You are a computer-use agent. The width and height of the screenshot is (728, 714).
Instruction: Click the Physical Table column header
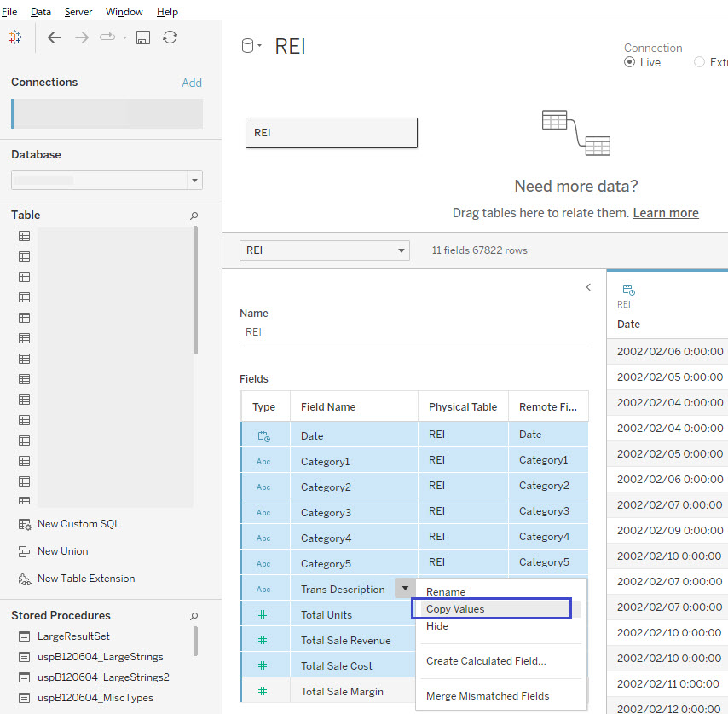coord(463,407)
